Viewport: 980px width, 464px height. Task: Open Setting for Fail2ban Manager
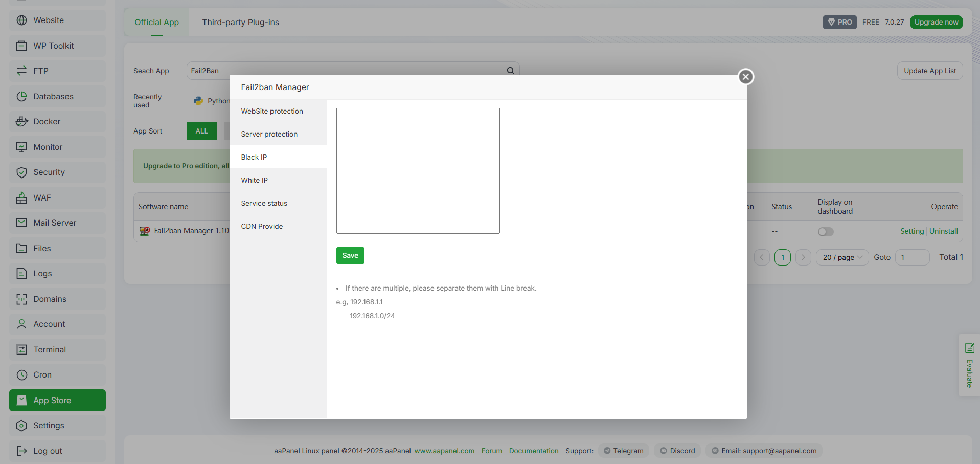coord(912,231)
